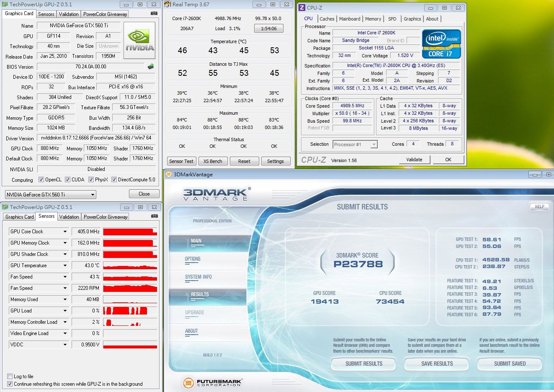554x392 pixels.
Task: Open the GeForce GTX 560 Ti card dropdown
Action: pos(51,195)
